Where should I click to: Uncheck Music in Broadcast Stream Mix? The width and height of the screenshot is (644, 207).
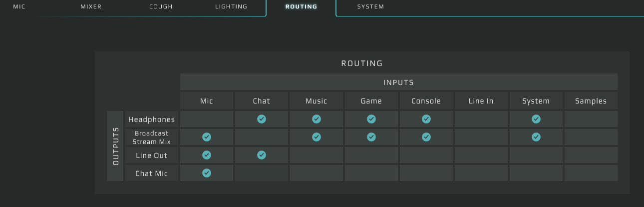[x=317, y=137]
